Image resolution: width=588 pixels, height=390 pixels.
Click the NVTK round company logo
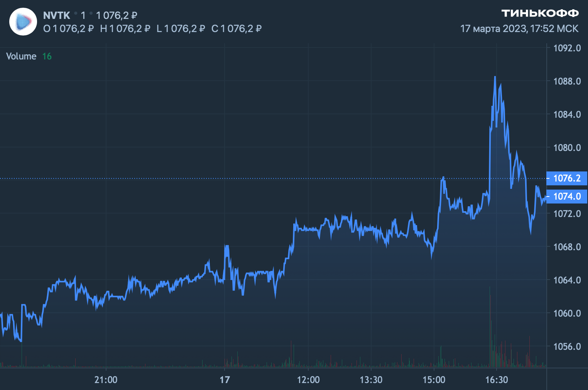pos(23,22)
